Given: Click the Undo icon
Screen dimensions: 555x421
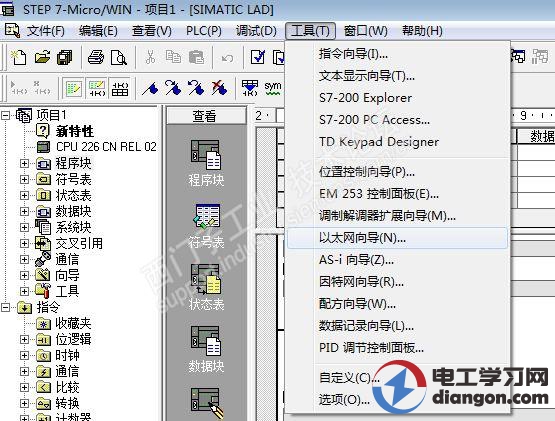Looking at the screenshot, I should [x=227, y=58].
